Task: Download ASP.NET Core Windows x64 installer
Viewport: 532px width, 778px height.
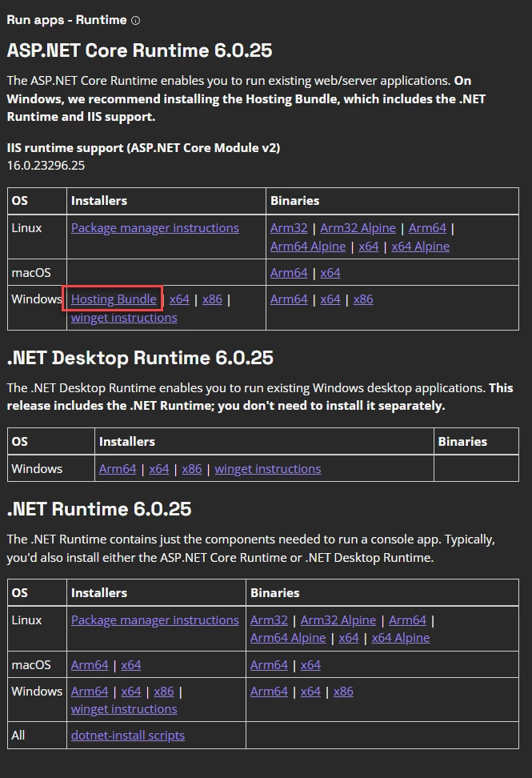Action: (179, 299)
